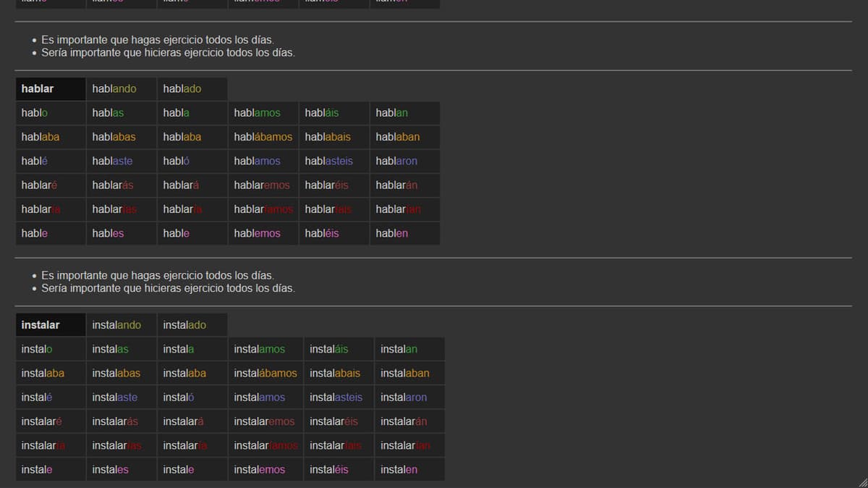Image resolution: width=868 pixels, height=488 pixels.
Task: Click the "hablaré" future tense cell
Action: coord(50,185)
